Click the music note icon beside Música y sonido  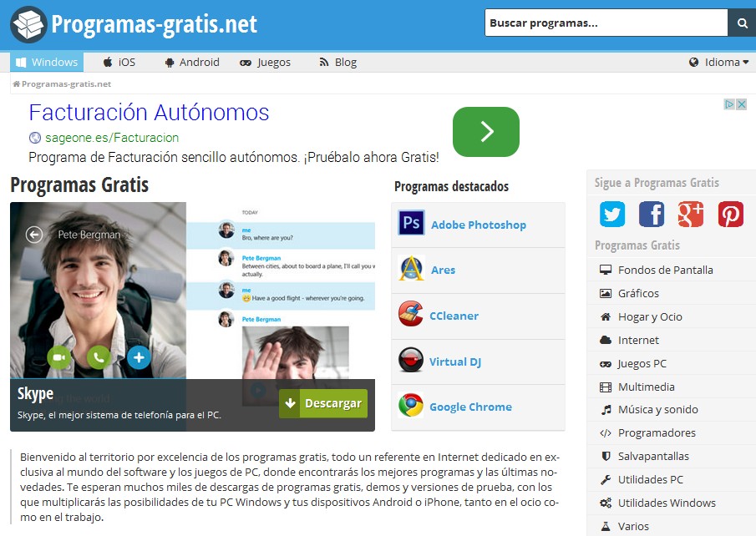coord(606,410)
